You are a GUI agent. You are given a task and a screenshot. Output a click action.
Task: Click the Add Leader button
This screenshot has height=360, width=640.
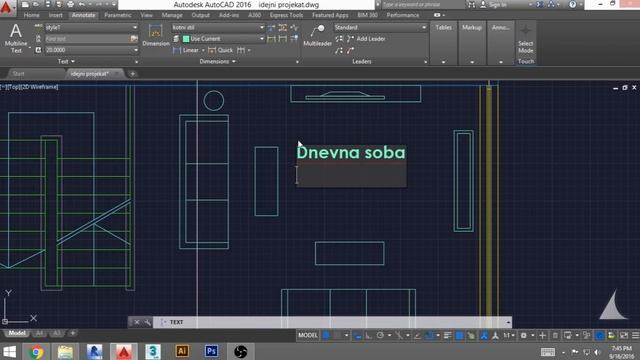click(x=366, y=39)
